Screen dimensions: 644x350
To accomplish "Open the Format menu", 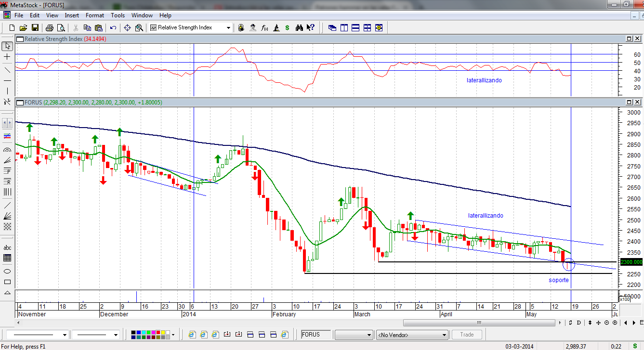I will click(x=95, y=15).
